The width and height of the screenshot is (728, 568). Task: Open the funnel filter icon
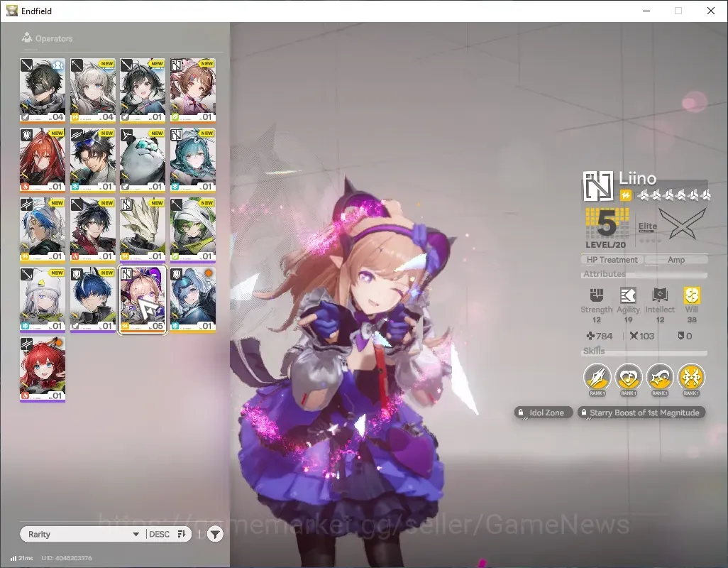[214, 534]
